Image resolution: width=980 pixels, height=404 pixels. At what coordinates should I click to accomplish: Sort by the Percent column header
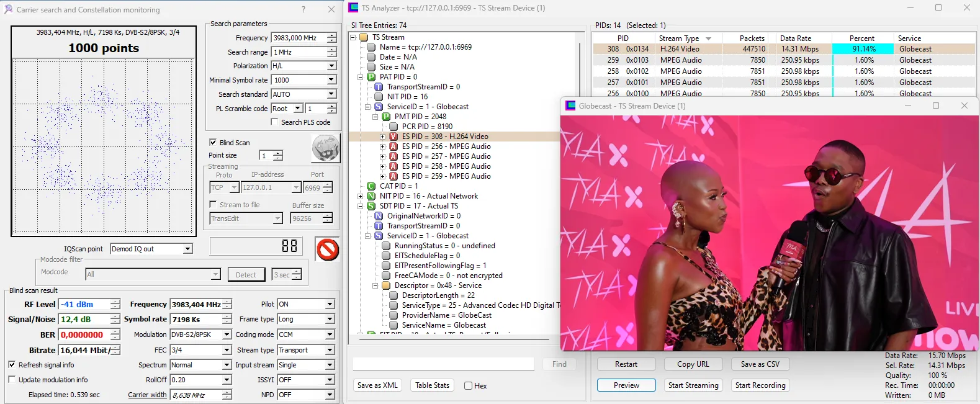click(x=861, y=38)
